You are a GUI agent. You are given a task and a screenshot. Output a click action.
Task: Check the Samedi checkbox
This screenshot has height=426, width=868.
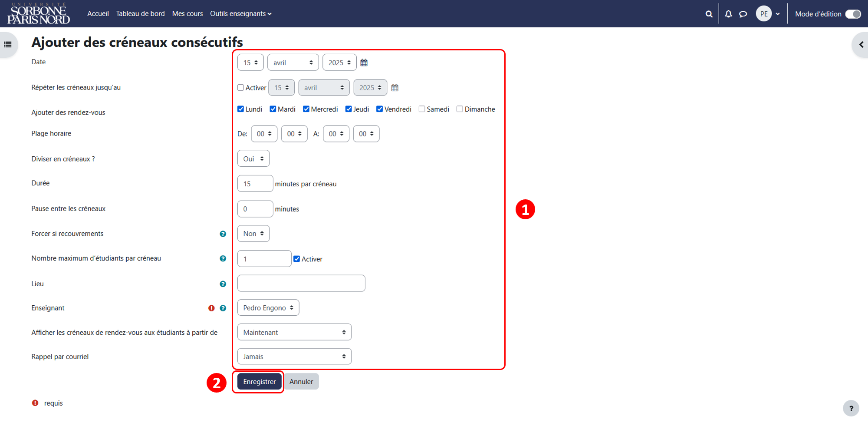422,109
